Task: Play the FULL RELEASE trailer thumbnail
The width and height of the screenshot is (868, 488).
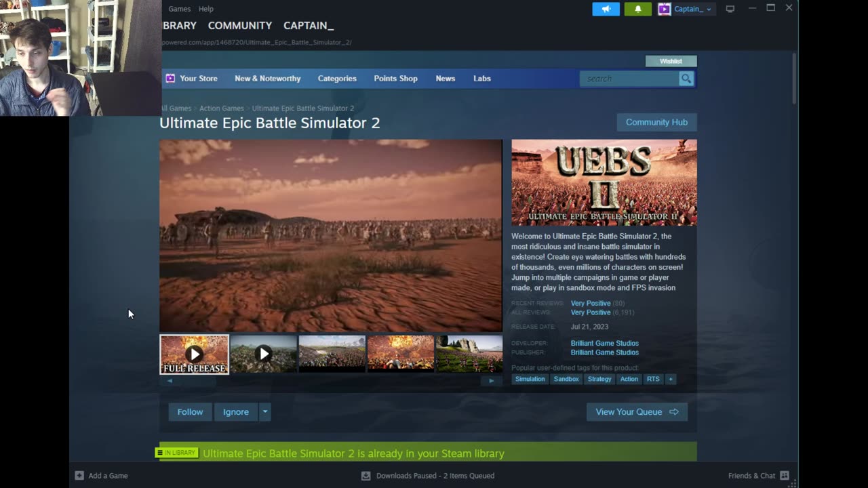Action: [x=195, y=354]
